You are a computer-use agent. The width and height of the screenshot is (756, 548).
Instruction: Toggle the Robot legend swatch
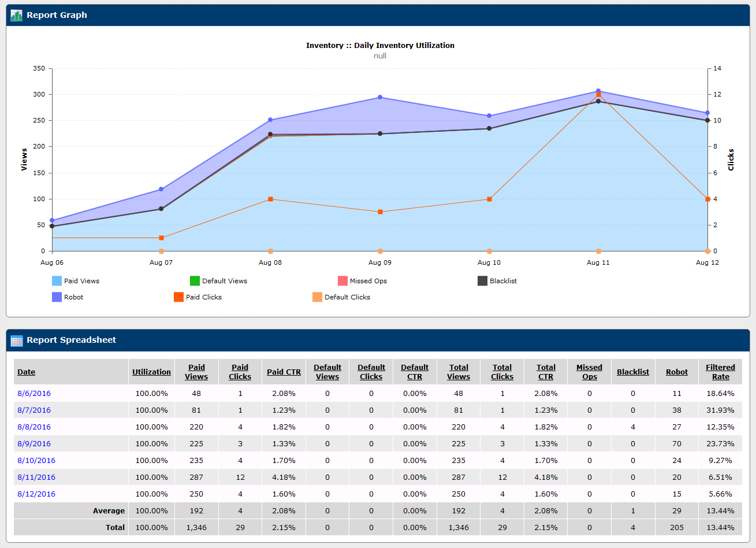point(57,297)
